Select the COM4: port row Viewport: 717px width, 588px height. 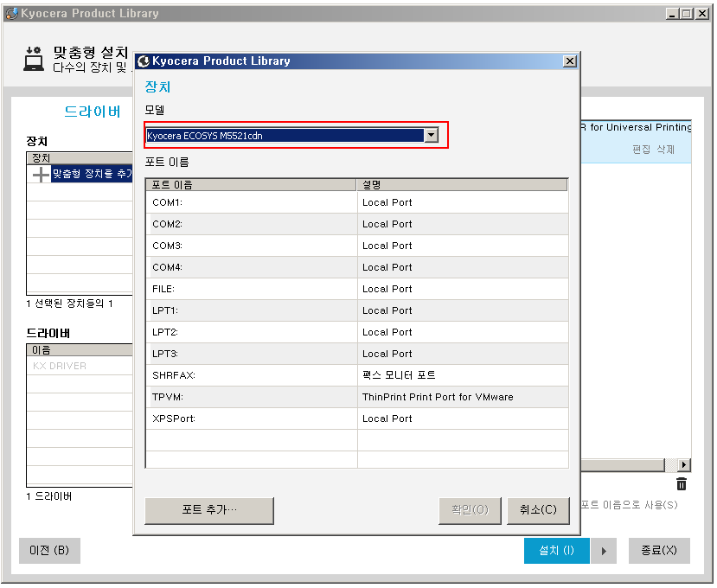(357, 267)
